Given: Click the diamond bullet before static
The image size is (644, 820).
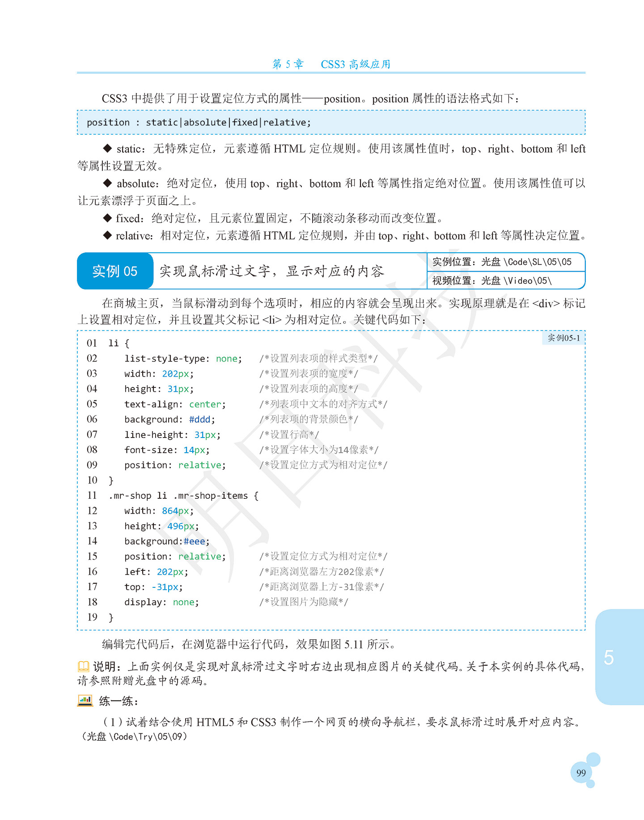Looking at the screenshot, I should (x=107, y=149).
